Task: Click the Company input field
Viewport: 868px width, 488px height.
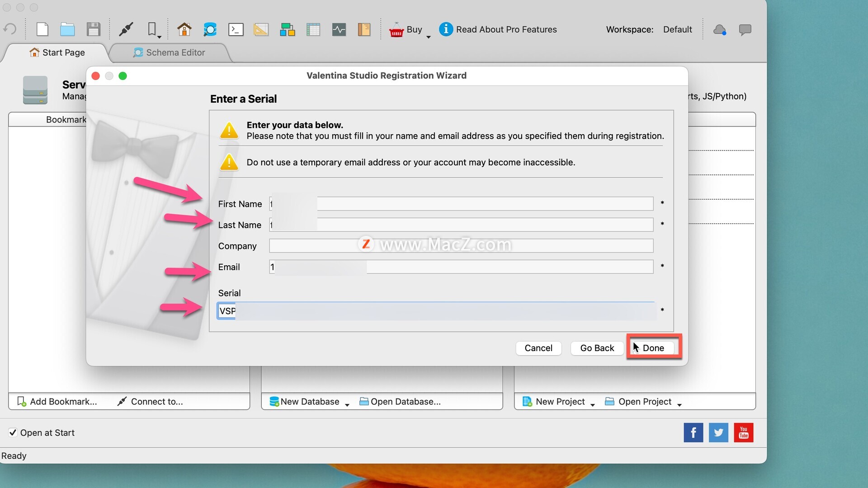Action: pyautogui.click(x=461, y=246)
